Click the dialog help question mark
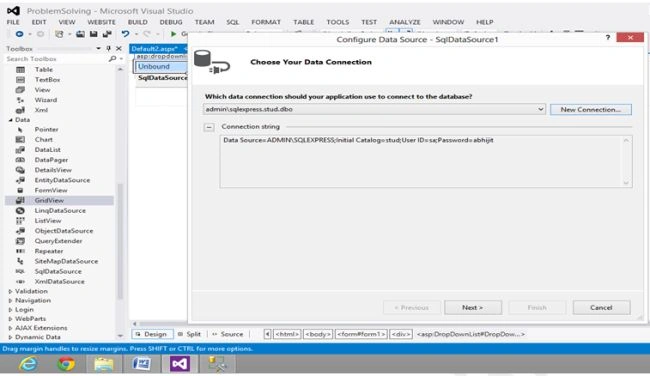Screen dimensions: 650x376 point(608,38)
